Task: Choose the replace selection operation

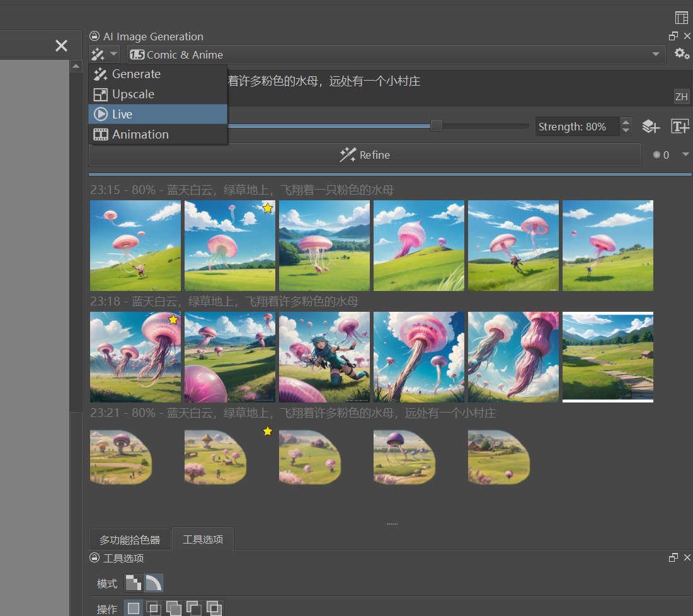Action: tap(134, 608)
